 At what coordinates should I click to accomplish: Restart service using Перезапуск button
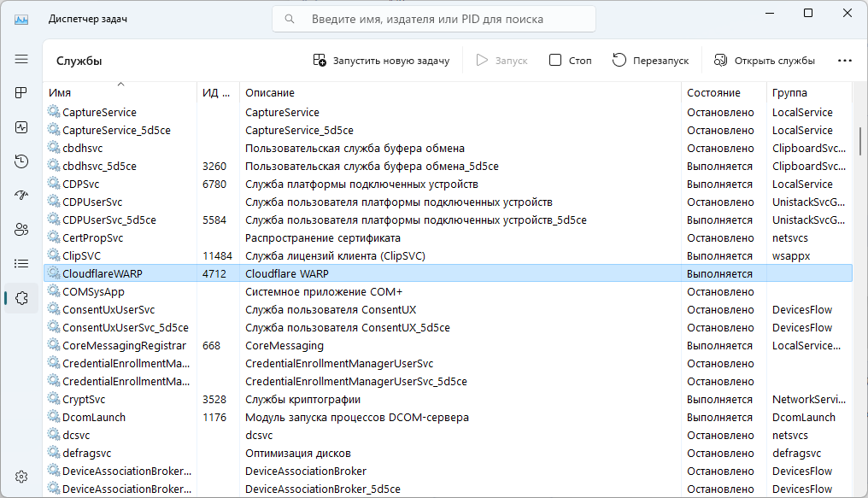(x=651, y=61)
